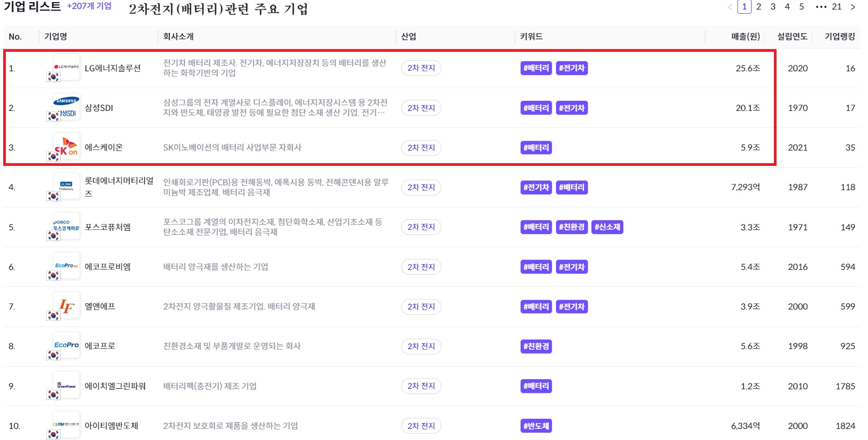Click the SK on logo for 에스케이온
This screenshot has width=868, height=440.
coord(66,146)
